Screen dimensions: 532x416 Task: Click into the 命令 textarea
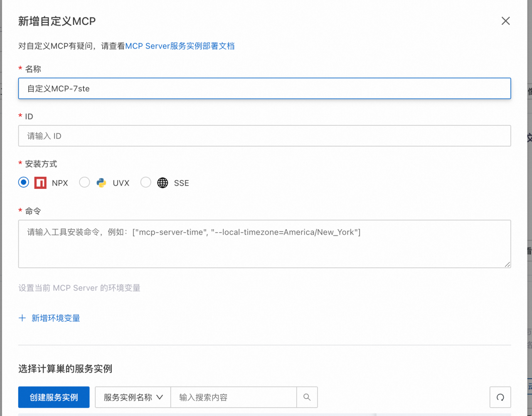click(x=264, y=244)
